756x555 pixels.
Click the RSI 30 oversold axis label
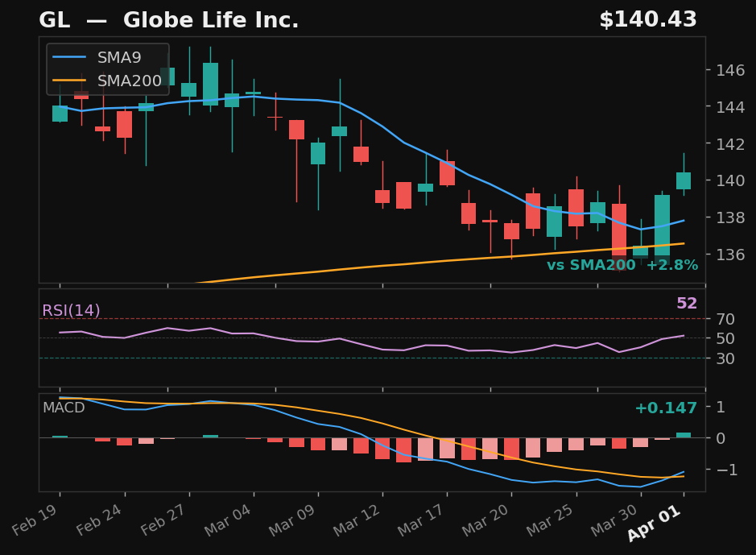(725, 358)
